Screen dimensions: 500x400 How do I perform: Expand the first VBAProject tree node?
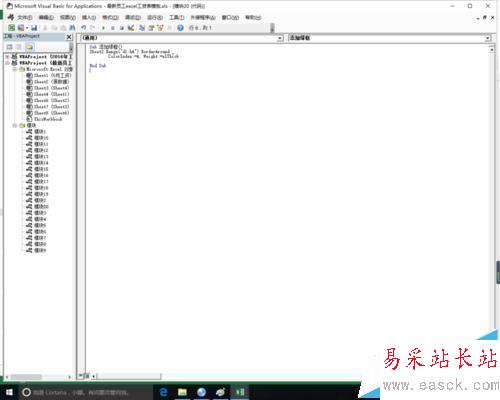[x=7, y=57]
